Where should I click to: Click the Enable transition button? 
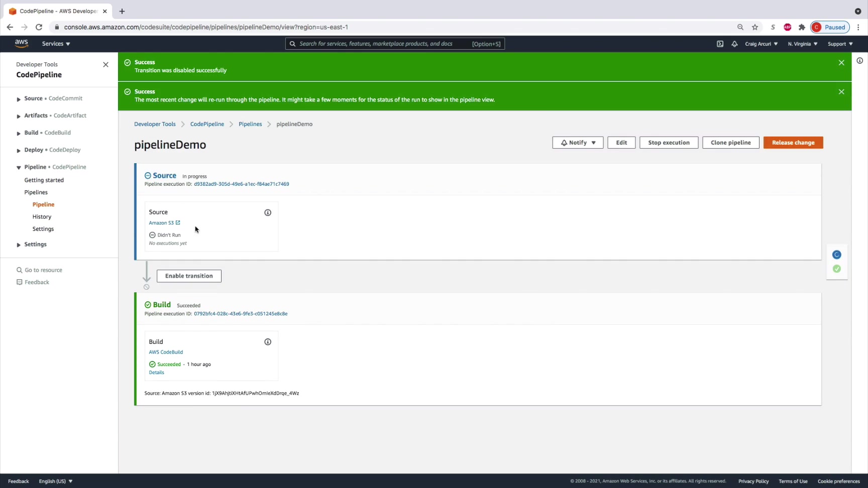pyautogui.click(x=189, y=276)
